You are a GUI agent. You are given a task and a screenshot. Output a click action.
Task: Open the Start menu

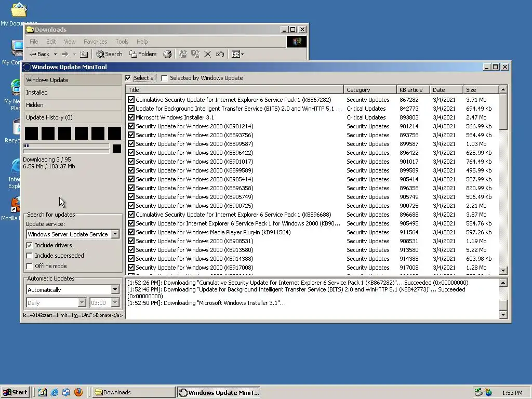[x=15, y=392]
